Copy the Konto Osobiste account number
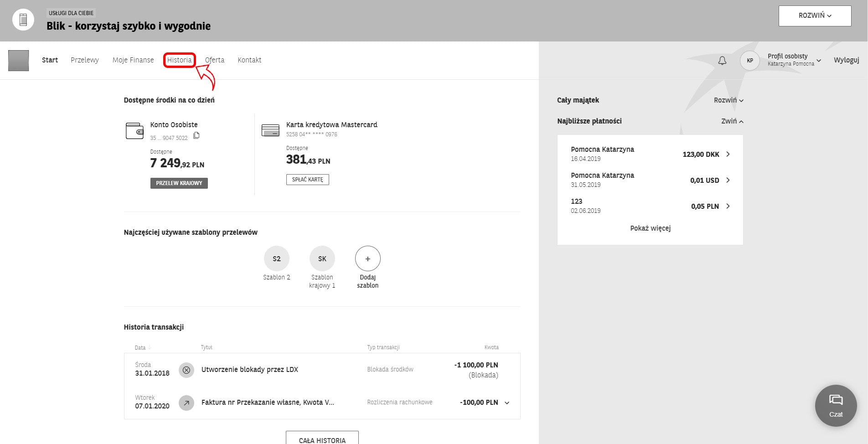The image size is (868, 444). (x=196, y=135)
